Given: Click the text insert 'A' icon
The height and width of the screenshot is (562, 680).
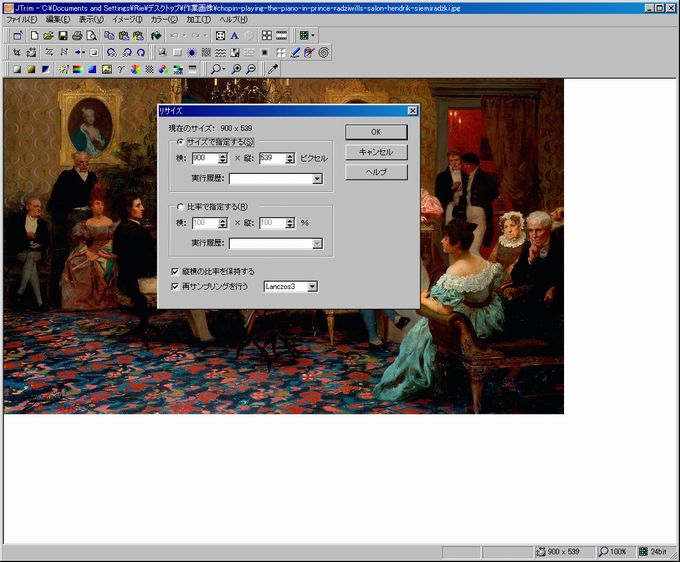Looking at the screenshot, I should click(235, 36).
